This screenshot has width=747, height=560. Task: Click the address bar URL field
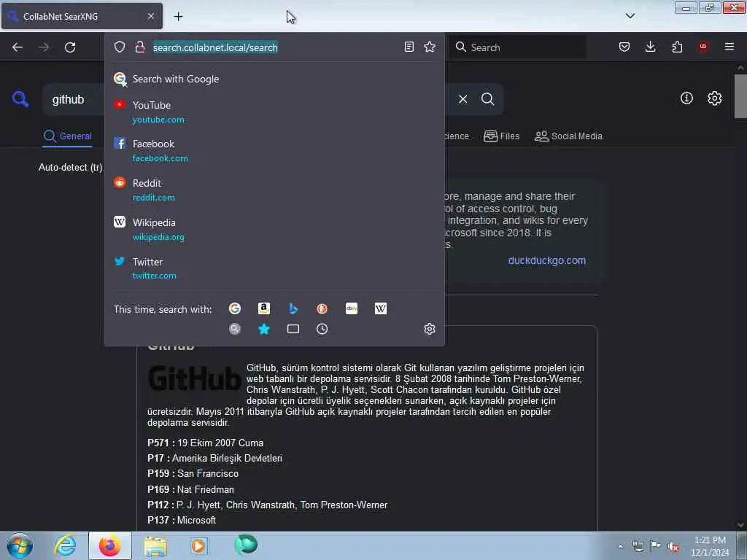274,47
